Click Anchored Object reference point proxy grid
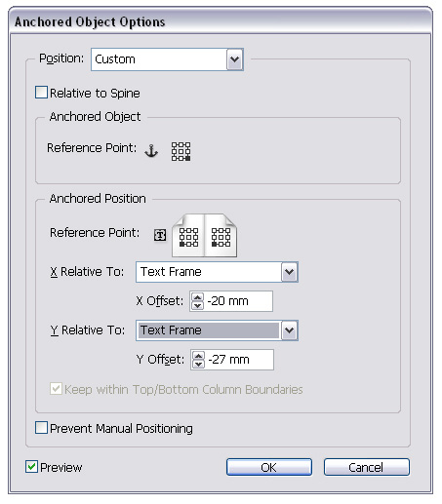 pos(181,151)
